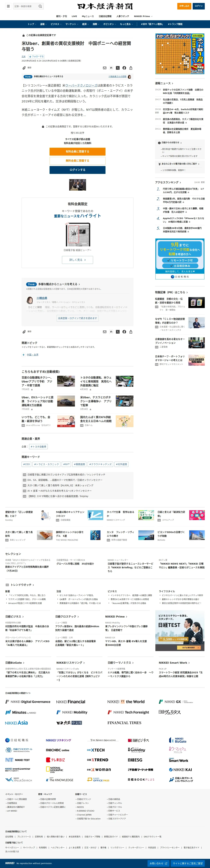Screen dimensions: 210x868
Task: Select the #トランプ関税 hashtag tab
Action: tap(175, 24)
